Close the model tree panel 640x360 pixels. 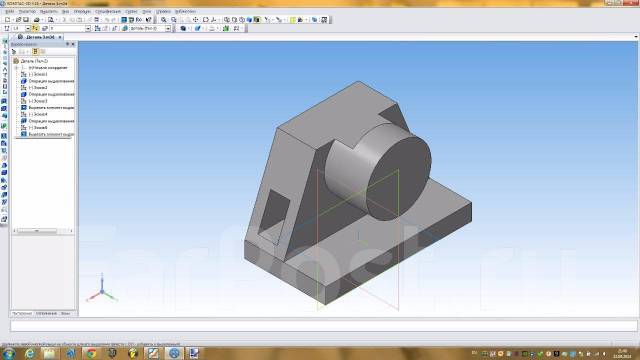73,44
